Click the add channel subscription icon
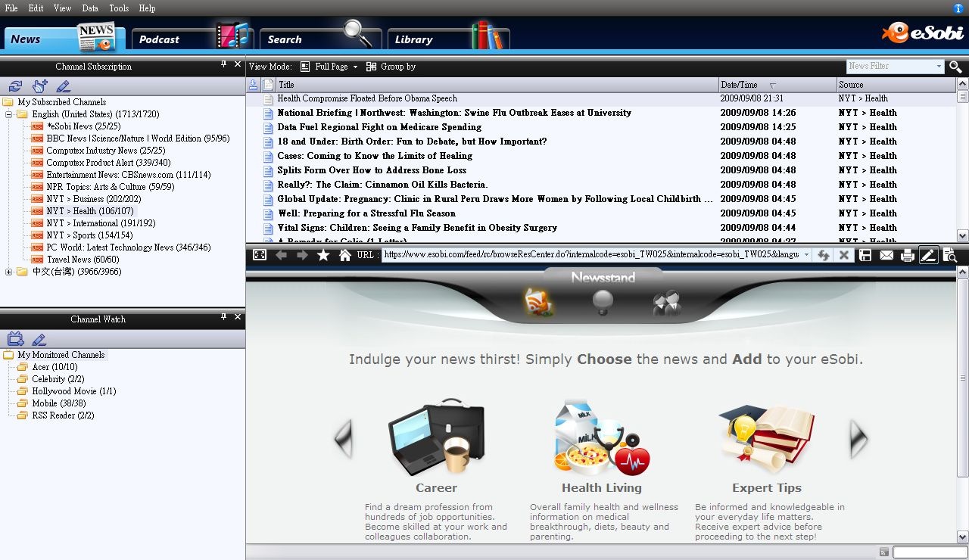Image resolution: width=969 pixels, height=560 pixels. (x=39, y=86)
